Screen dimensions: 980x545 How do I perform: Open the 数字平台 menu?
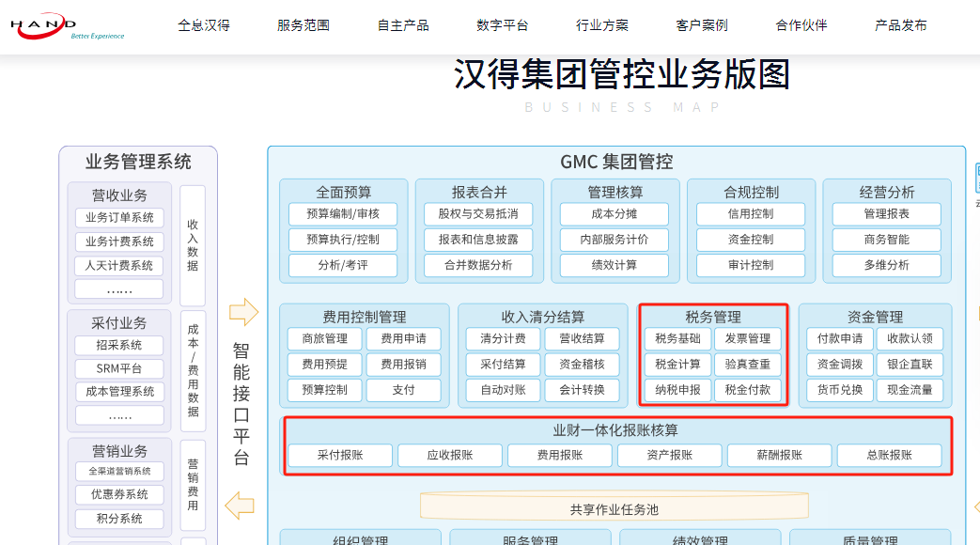[x=503, y=25]
